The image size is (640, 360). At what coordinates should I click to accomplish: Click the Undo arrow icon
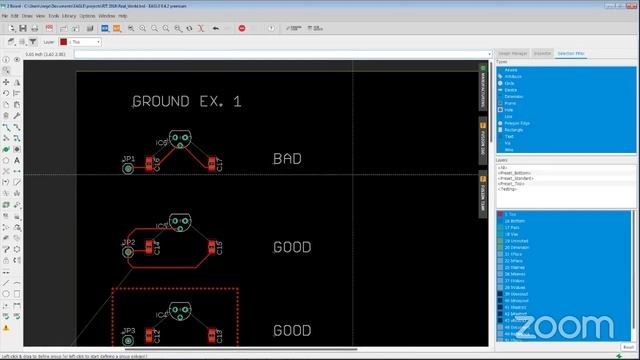tap(216, 28)
